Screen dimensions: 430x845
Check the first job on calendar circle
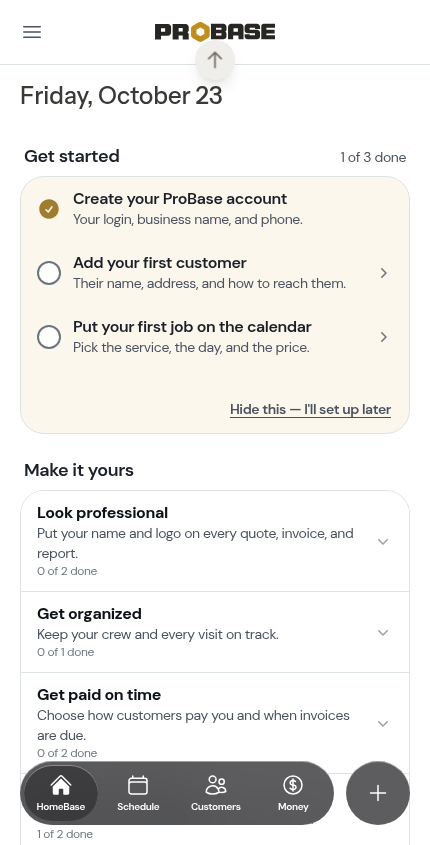click(x=49, y=337)
